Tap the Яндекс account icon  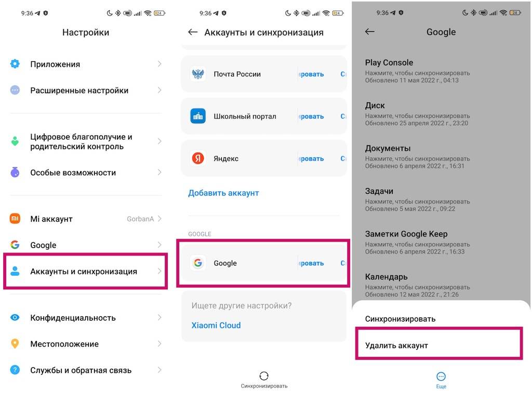[x=198, y=158]
